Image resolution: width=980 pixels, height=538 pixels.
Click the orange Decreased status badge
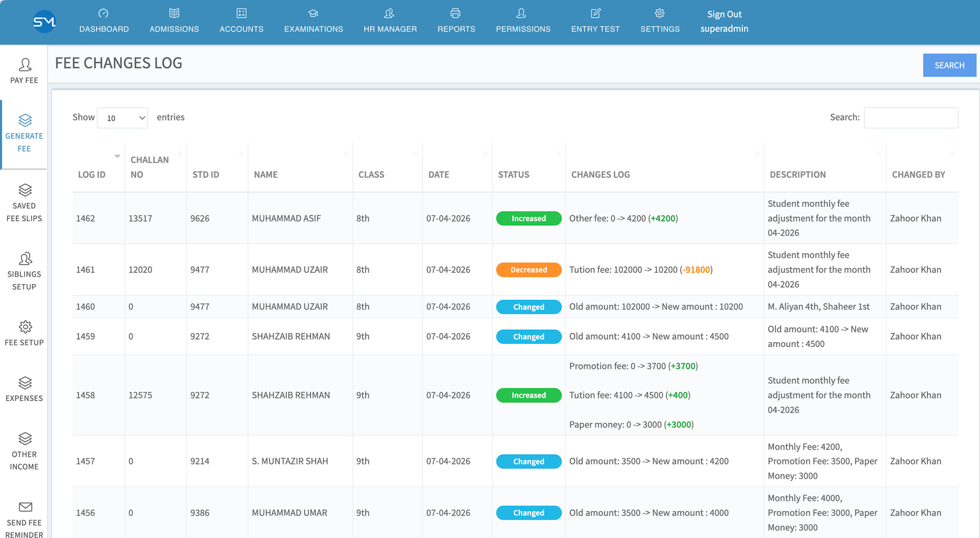529,270
